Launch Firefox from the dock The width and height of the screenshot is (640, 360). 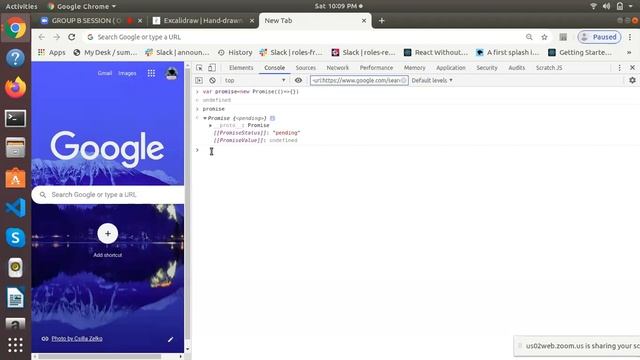(x=15, y=88)
